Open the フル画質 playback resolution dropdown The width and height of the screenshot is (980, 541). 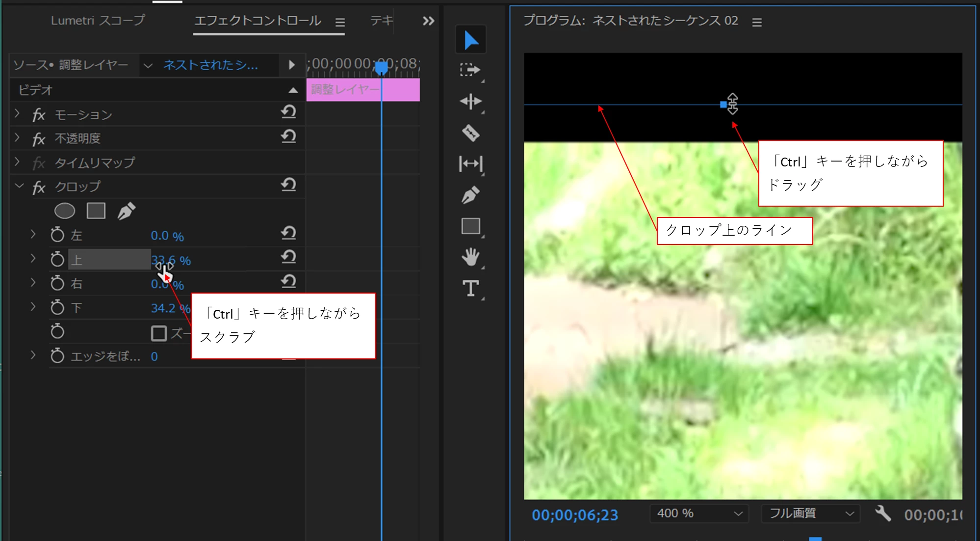click(x=810, y=514)
